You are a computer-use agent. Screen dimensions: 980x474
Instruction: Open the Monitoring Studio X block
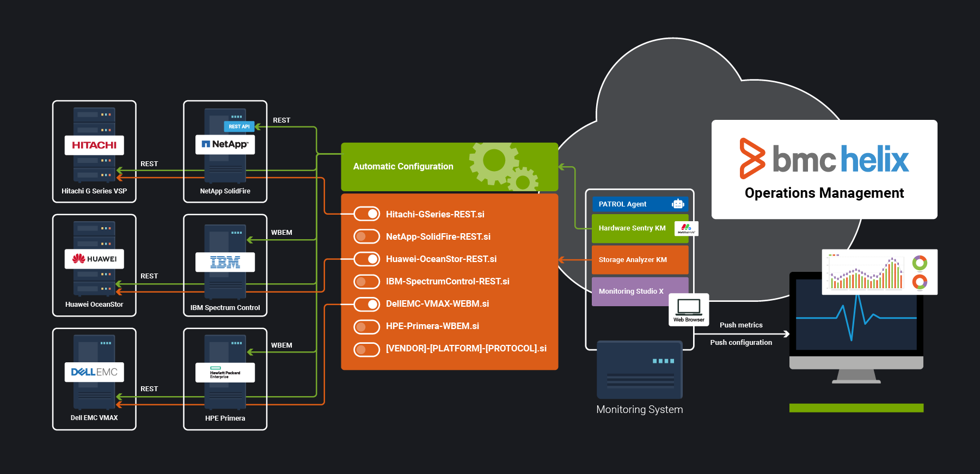tap(632, 291)
